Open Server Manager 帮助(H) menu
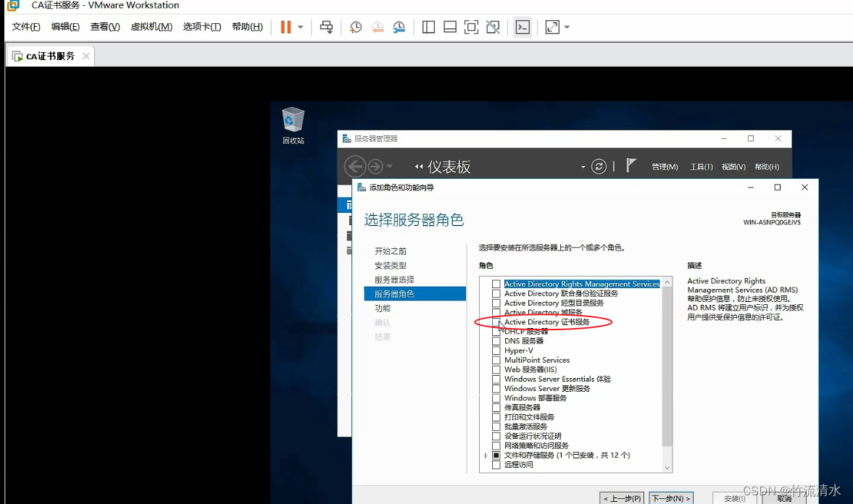This screenshot has width=853, height=504. [767, 167]
